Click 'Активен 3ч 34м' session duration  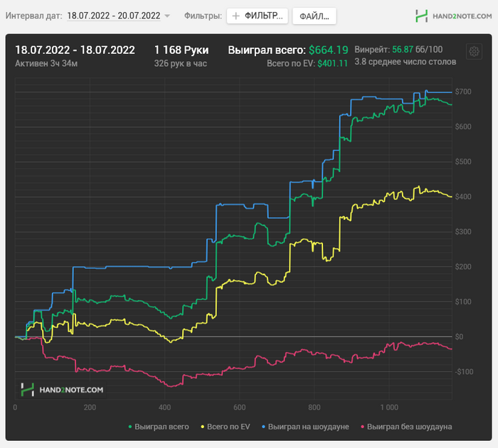coord(46,63)
